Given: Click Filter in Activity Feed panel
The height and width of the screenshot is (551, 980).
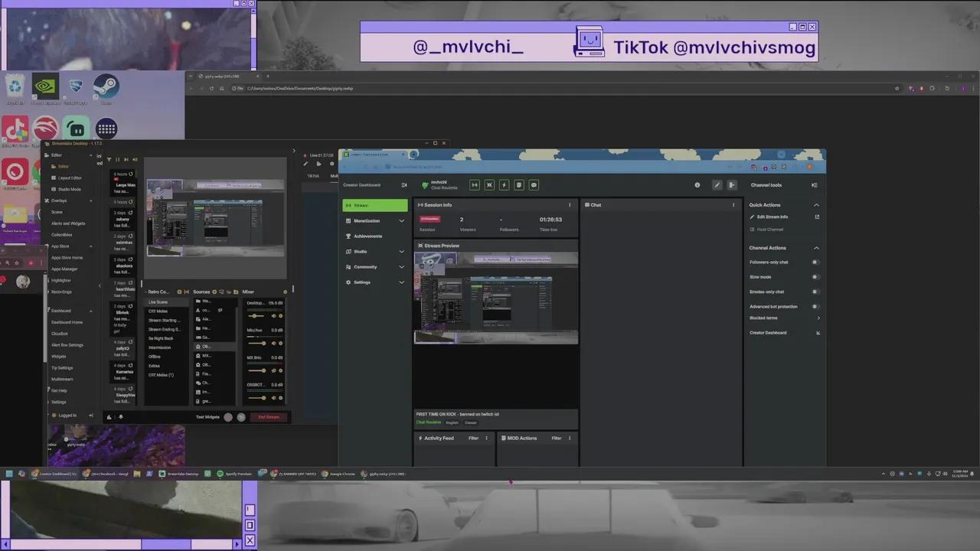Looking at the screenshot, I should (x=473, y=439).
